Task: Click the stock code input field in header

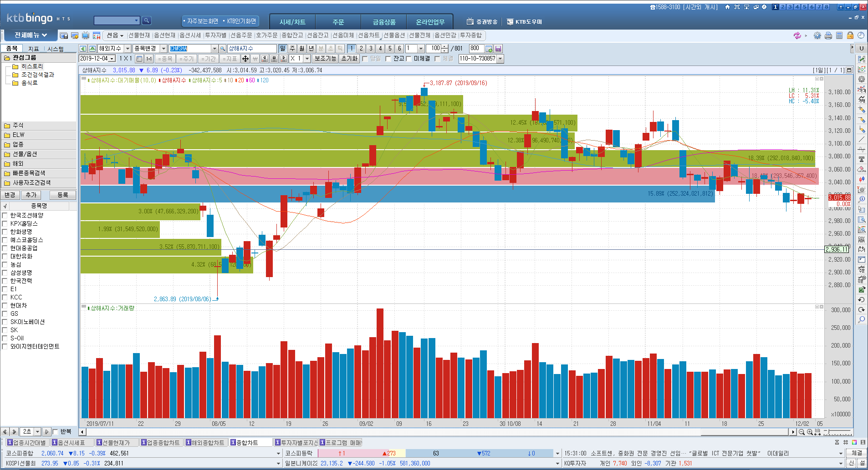Action: pyautogui.click(x=117, y=20)
